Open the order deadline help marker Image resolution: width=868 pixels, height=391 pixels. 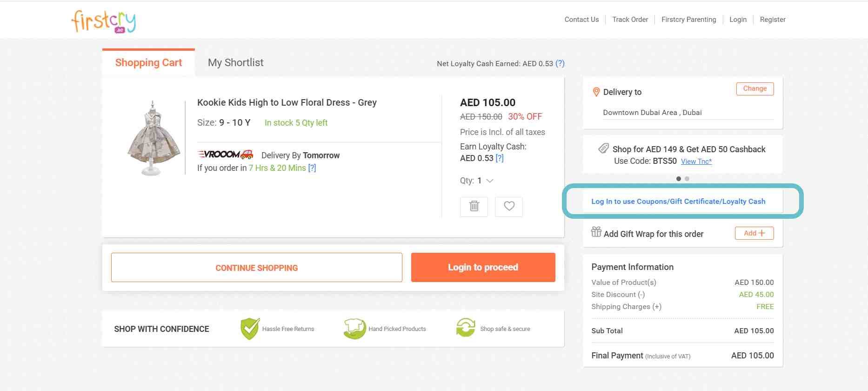(x=312, y=168)
